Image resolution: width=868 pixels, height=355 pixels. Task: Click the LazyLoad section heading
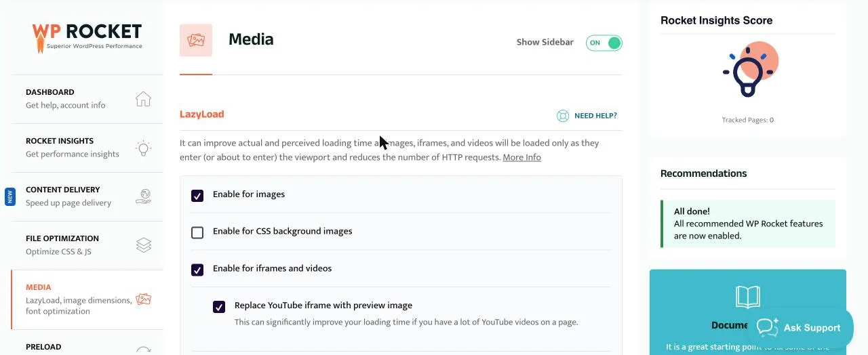(201, 114)
